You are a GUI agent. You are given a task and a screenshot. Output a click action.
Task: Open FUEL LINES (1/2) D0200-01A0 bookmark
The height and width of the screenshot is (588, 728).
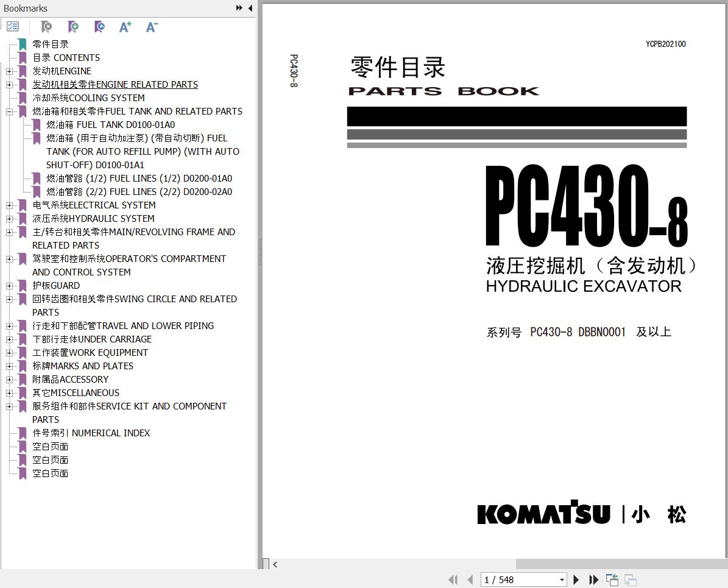(x=139, y=179)
